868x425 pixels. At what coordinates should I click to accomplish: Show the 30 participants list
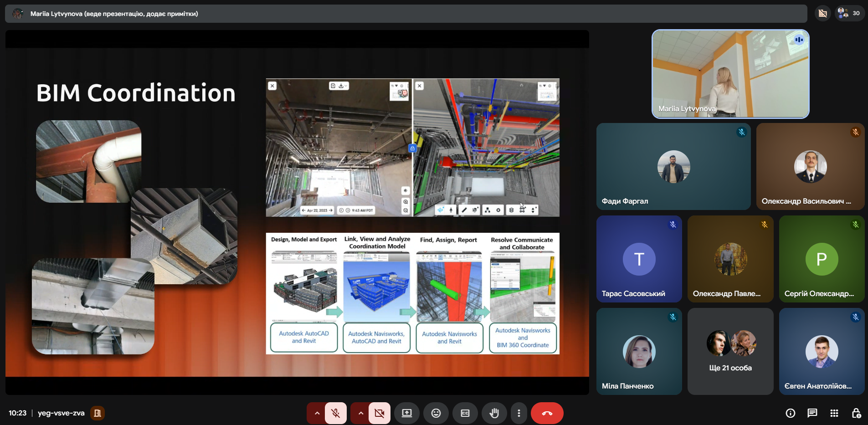pyautogui.click(x=850, y=13)
